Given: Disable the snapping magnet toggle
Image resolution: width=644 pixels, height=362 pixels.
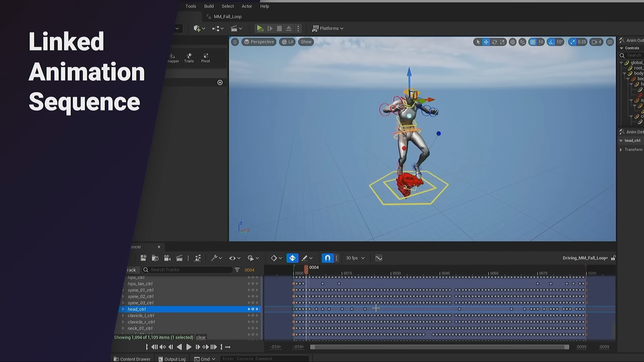Looking at the screenshot, I should tap(328, 258).
